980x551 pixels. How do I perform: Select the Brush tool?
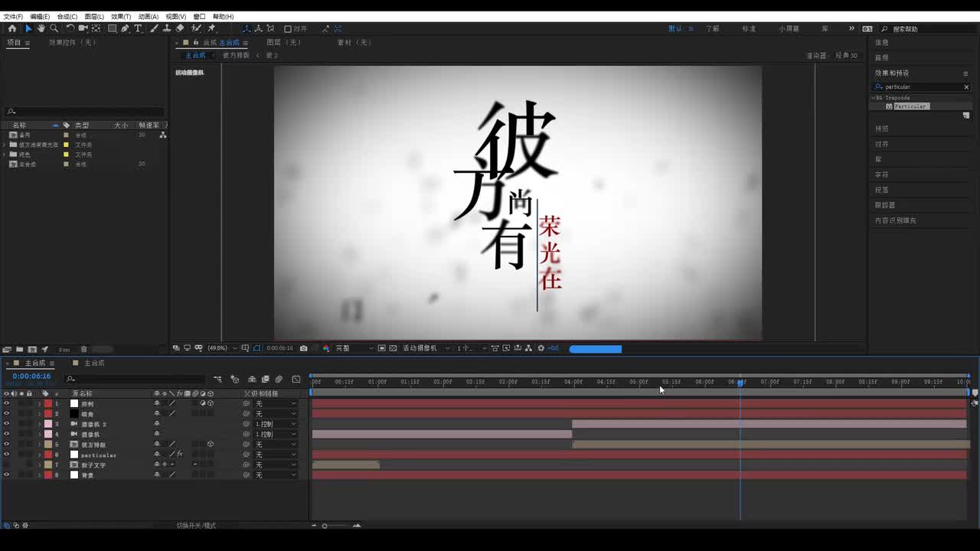coord(155,28)
